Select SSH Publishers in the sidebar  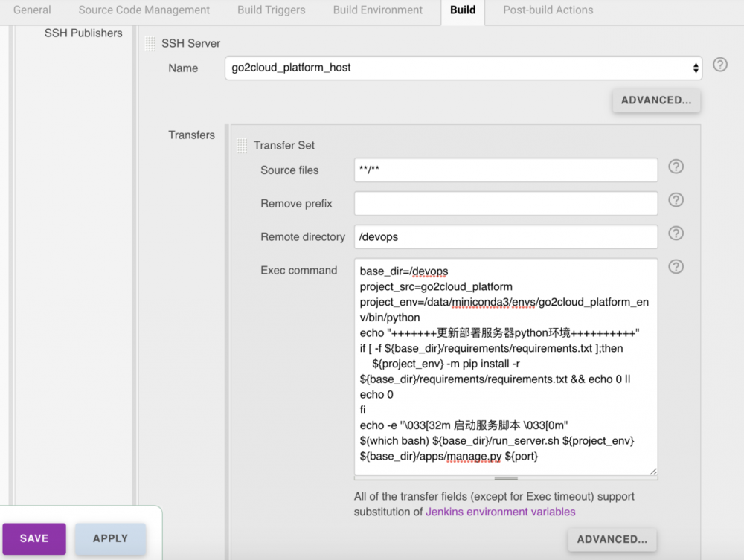[83, 33]
